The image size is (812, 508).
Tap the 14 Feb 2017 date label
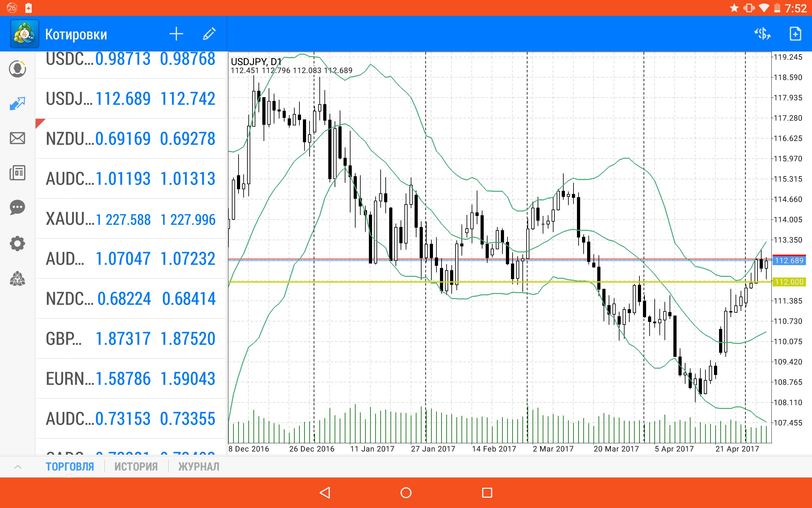[x=494, y=449]
